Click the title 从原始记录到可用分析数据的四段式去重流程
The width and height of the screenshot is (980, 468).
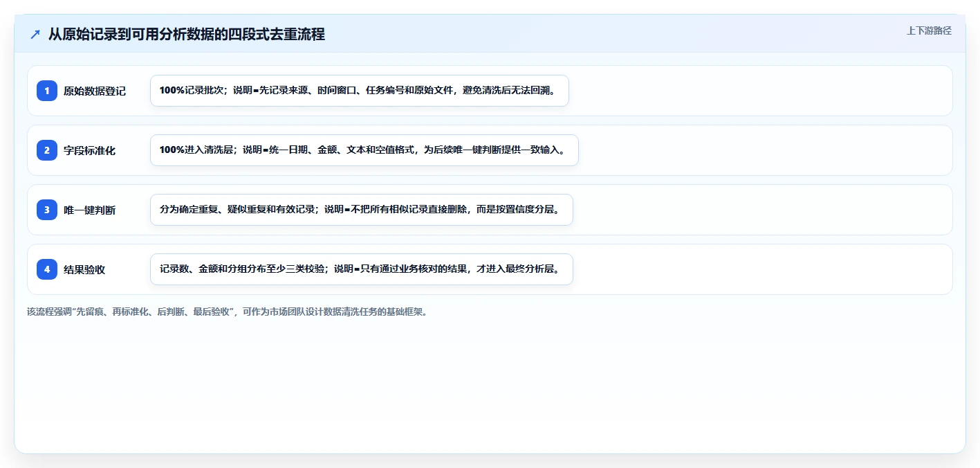pos(187,34)
